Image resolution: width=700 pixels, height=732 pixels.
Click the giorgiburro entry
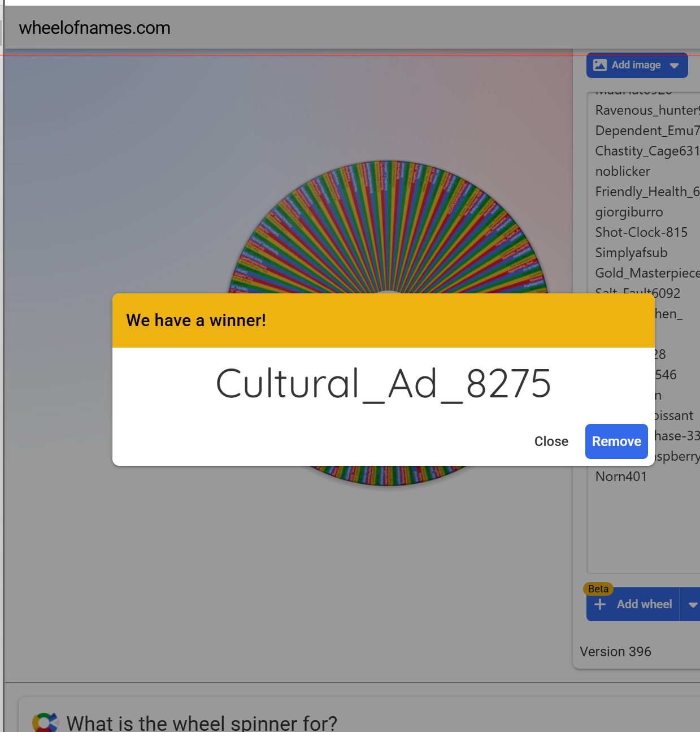[629, 212]
